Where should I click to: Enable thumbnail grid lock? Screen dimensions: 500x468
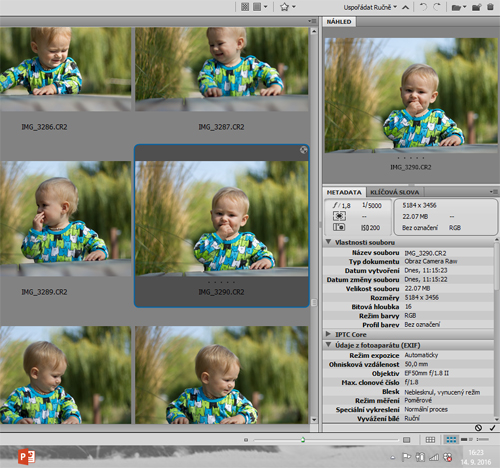(430, 440)
